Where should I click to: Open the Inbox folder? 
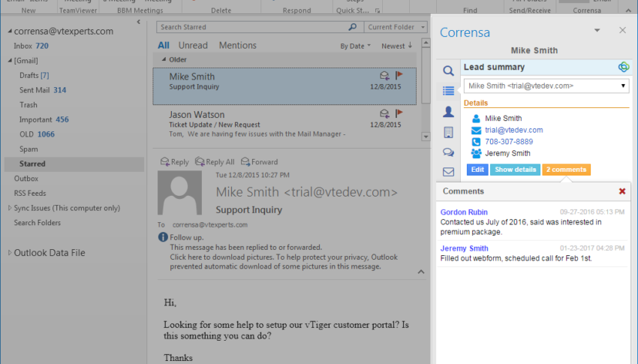point(74,46)
